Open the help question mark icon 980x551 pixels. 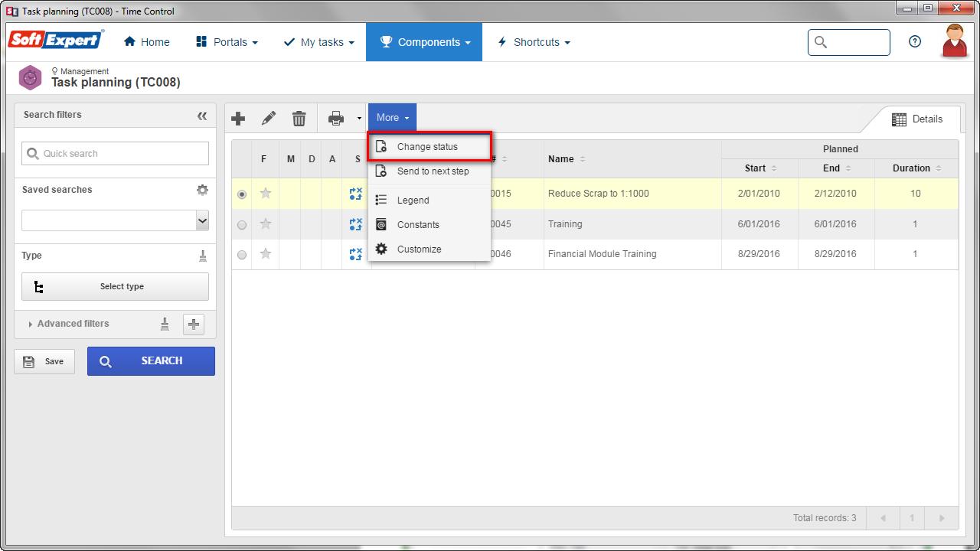click(915, 42)
